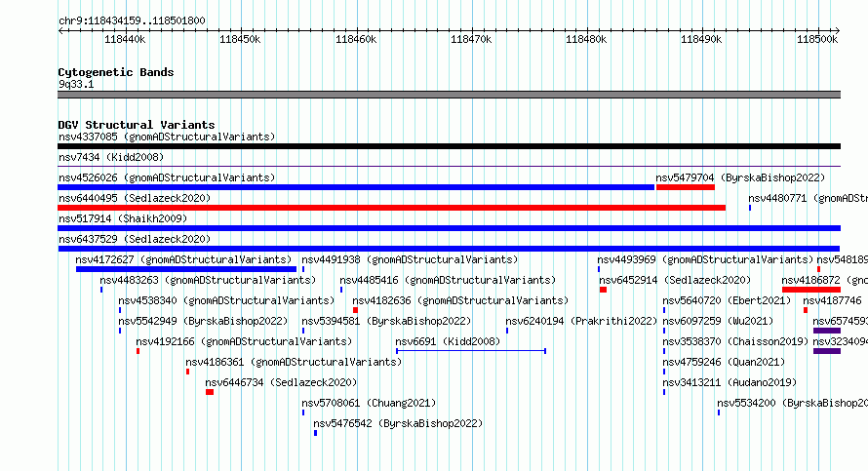Select the long red nsv6440495 bar
The height and width of the screenshot is (471, 868).
coord(391,208)
